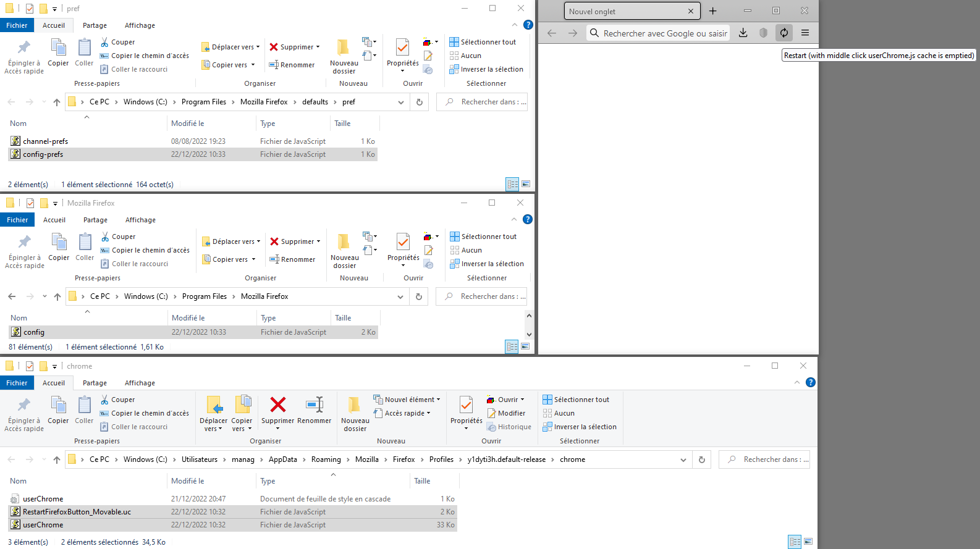Refresh the pref folder address bar
The image size is (980, 549).
pyautogui.click(x=420, y=102)
